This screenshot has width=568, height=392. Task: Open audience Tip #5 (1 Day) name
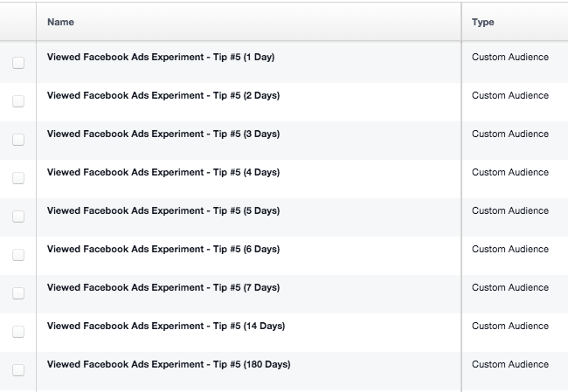click(x=161, y=58)
